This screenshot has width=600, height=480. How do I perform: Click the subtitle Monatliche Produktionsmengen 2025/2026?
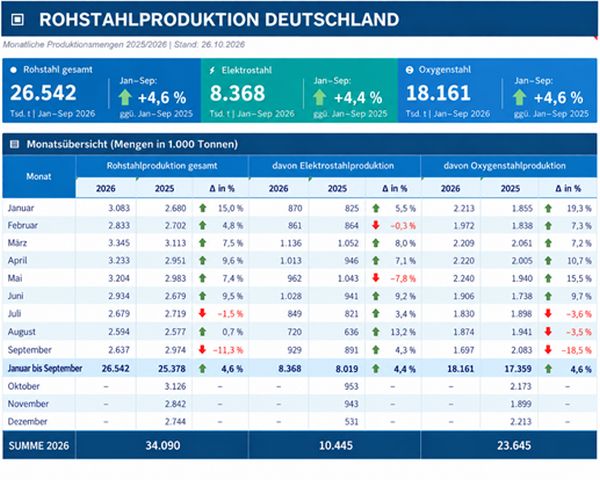85,44
